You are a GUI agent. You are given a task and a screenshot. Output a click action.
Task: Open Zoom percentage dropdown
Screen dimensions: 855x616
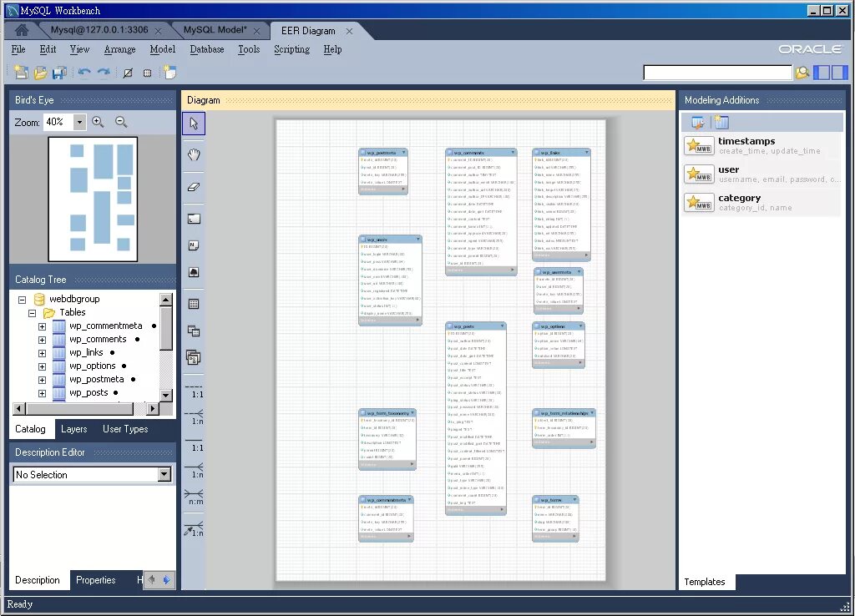(x=79, y=122)
